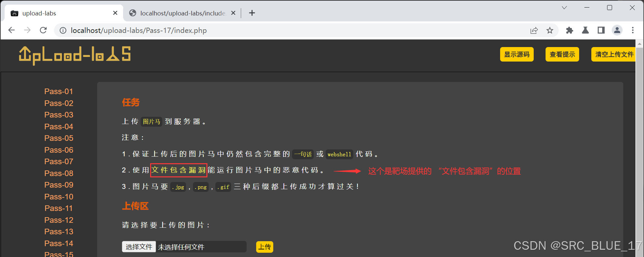
Task: Switch to the localhost/upload-labs/include tab
Action: pos(183,13)
